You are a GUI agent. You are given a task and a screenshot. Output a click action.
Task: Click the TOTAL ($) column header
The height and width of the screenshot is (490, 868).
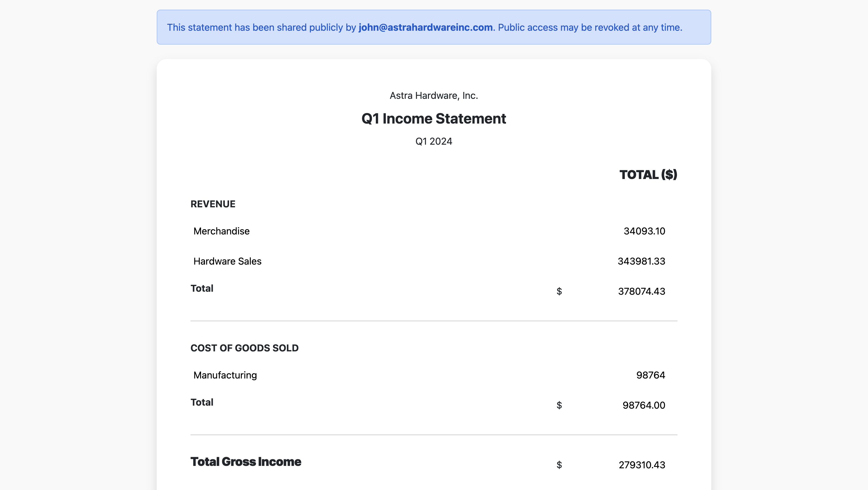(x=648, y=174)
